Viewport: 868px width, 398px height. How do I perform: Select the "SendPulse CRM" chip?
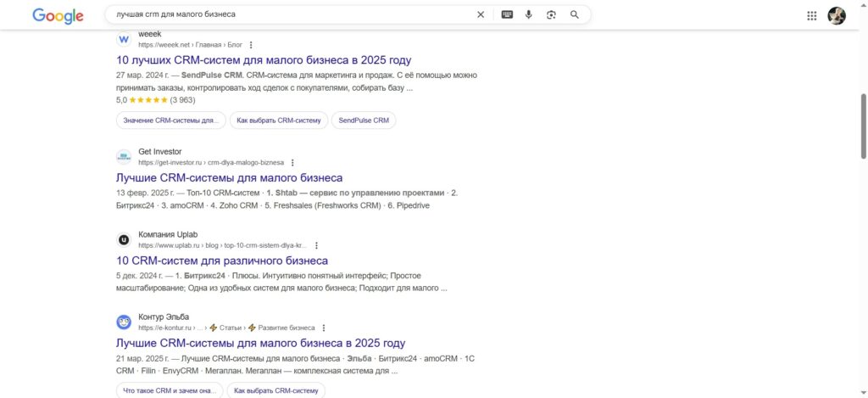[364, 121]
